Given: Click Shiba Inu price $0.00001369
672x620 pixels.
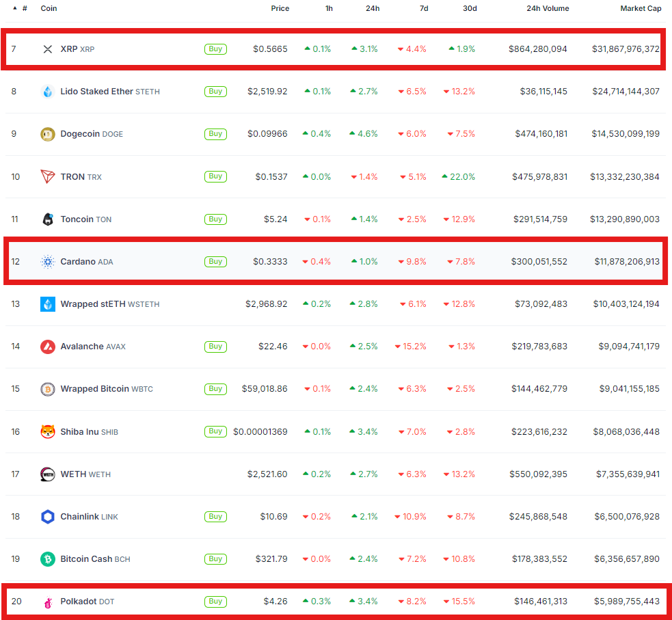Looking at the screenshot, I should click(x=260, y=431).
